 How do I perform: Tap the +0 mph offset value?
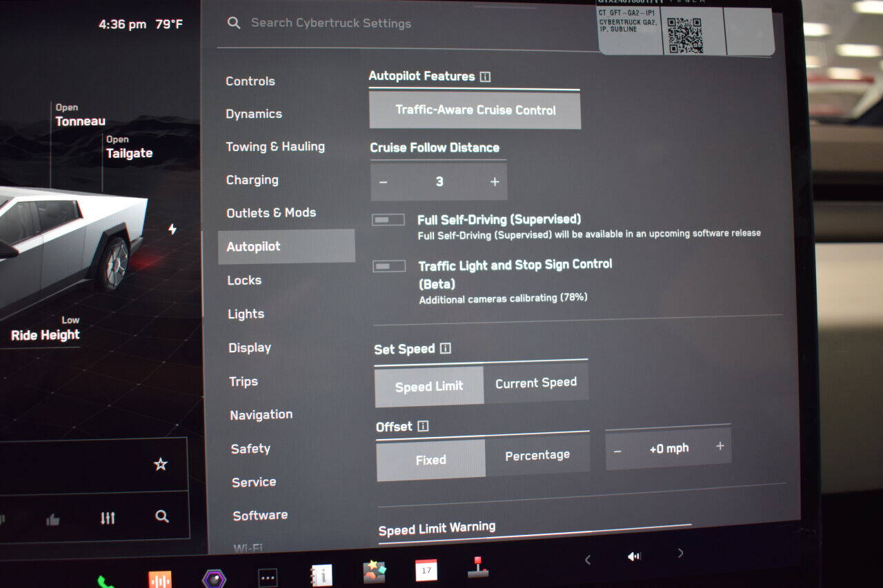click(x=669, y=449)
